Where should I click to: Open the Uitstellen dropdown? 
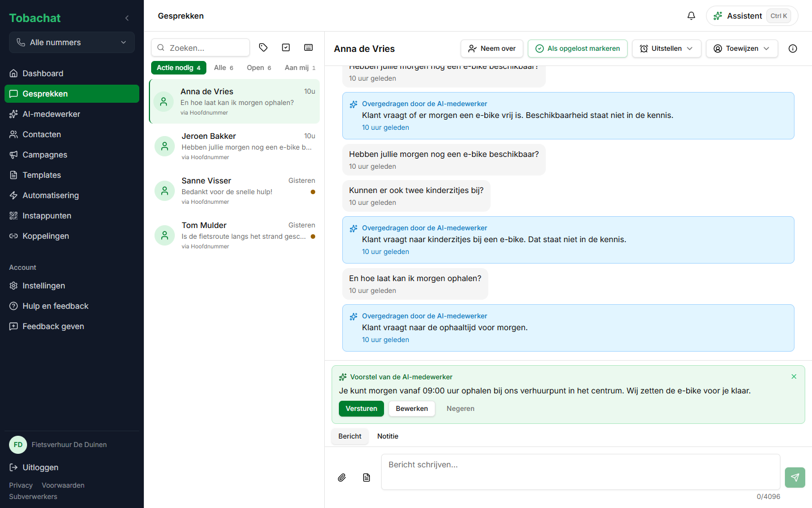click(x=667, y=49)
